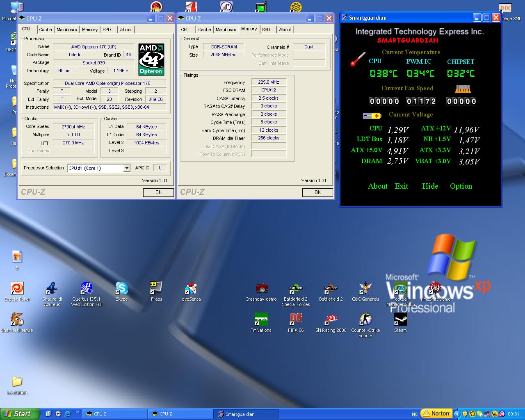This screenshot has height=420, width=525.
Task: Click the taskbar clock showing 00:31
Action: point(514,414)
